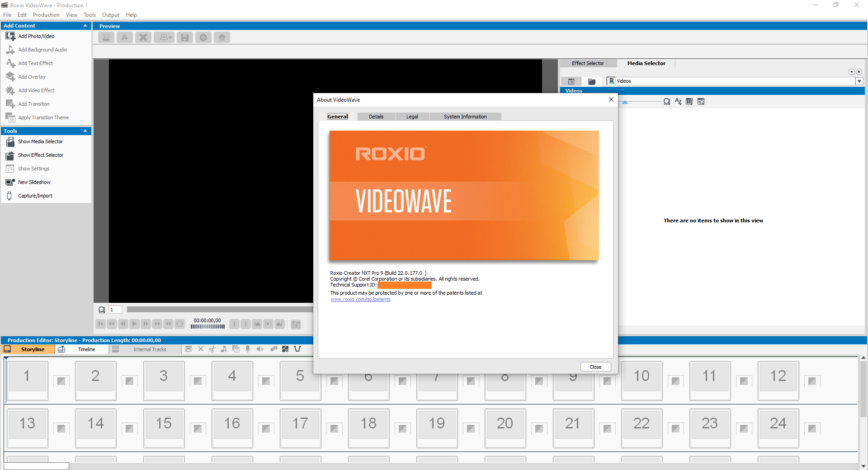Toggle transition box after storyline slot 24
Viewport: 868px width, 470px height.
point(812,428)
